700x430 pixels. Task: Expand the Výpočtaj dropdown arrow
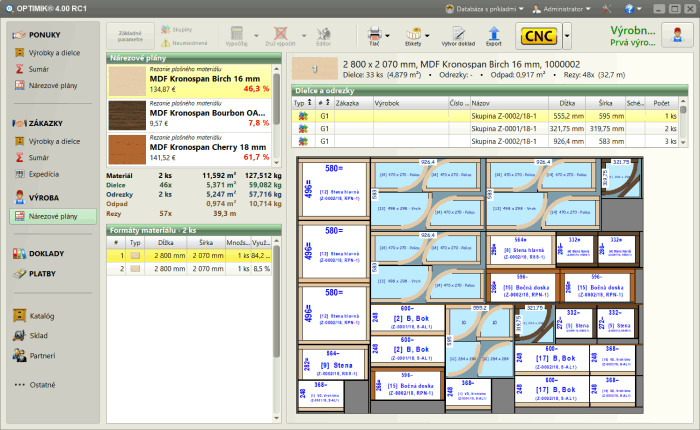click(256, 36)
